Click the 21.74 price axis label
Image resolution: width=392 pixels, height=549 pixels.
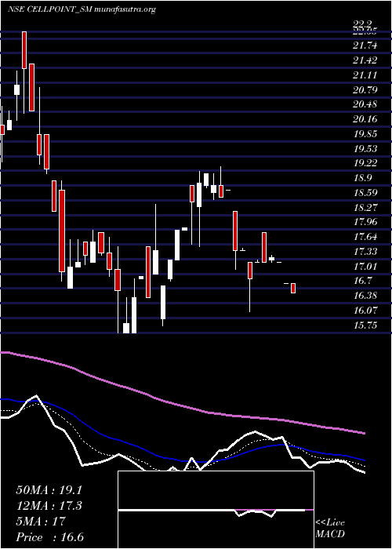[x=365, y=45]
